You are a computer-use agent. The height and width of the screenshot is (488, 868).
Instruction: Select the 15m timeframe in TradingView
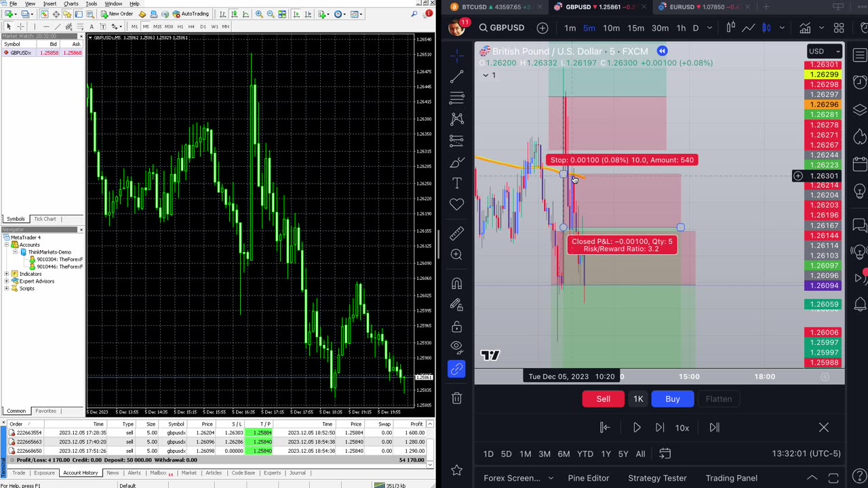[x=635, y=28]
